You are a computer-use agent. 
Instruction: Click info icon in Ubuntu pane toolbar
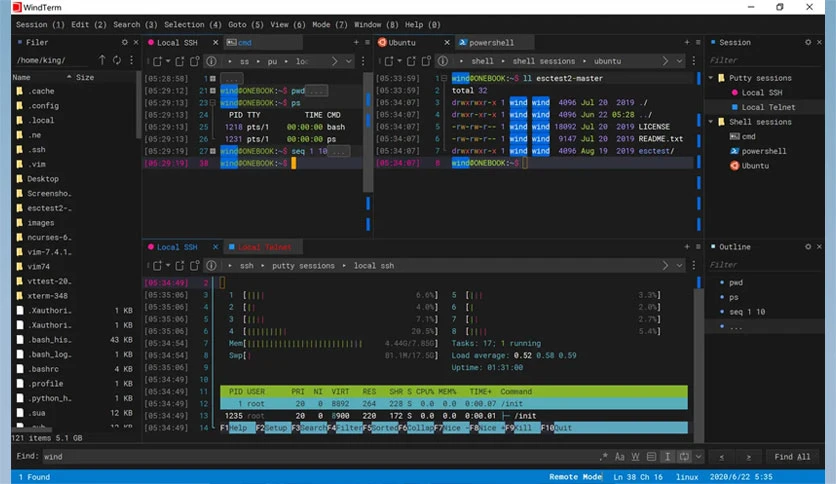(x=443, y=61)
